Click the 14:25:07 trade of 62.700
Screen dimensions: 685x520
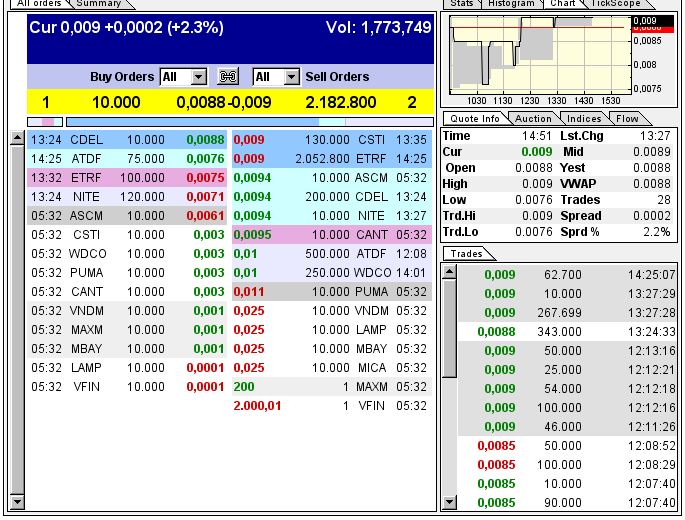pos(567,275)
